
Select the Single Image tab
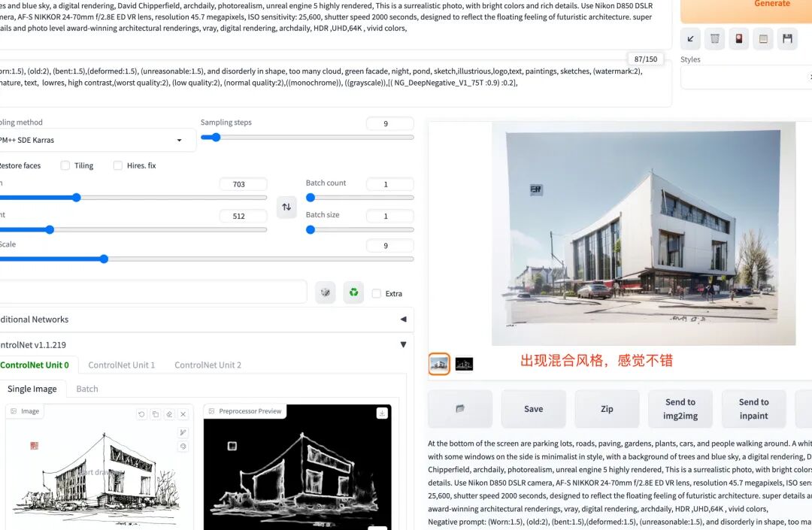[32, 389]
